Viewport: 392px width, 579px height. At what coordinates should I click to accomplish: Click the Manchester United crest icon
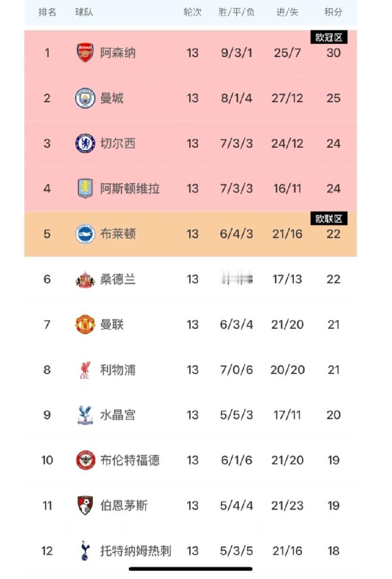coord(85,325)
